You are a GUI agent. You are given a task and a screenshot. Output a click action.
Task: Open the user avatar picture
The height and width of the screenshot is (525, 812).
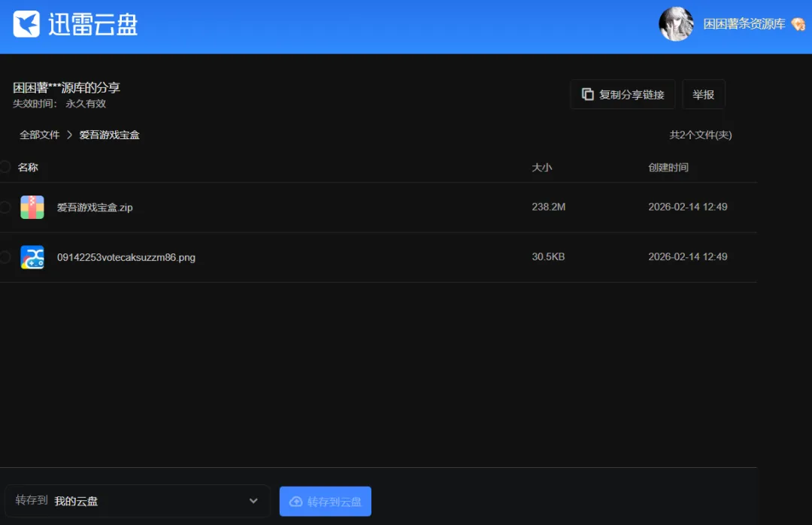[676, 24]
